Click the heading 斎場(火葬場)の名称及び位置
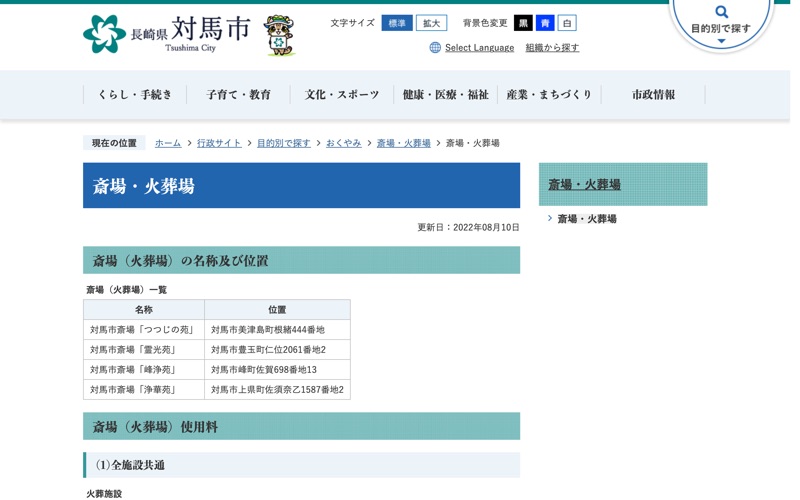Screen dimensions: 800x500 click(302, 260)
